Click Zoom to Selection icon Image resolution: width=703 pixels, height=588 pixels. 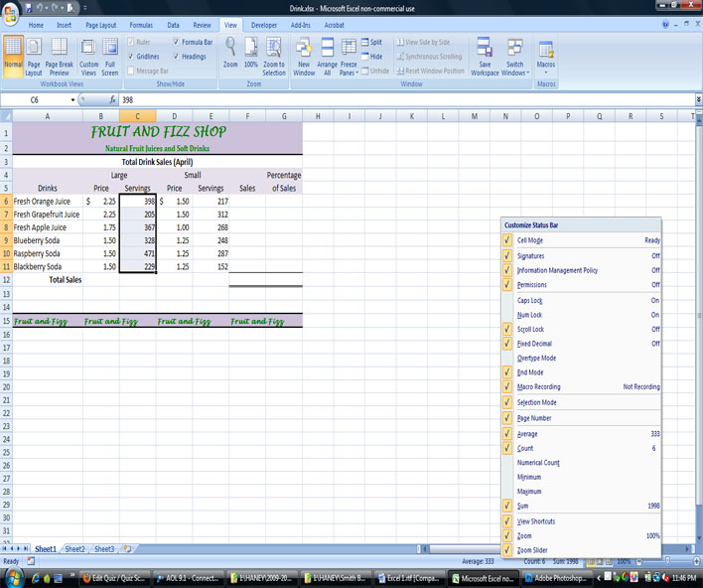(x=274, y=56)
